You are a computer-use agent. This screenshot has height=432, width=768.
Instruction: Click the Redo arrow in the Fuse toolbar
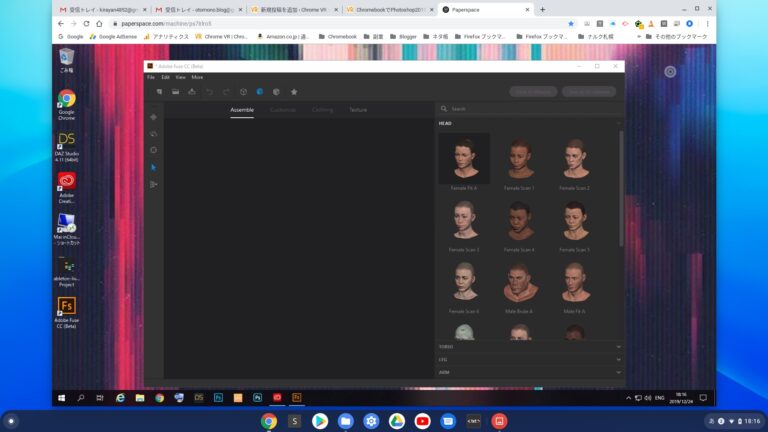point(226,92)
